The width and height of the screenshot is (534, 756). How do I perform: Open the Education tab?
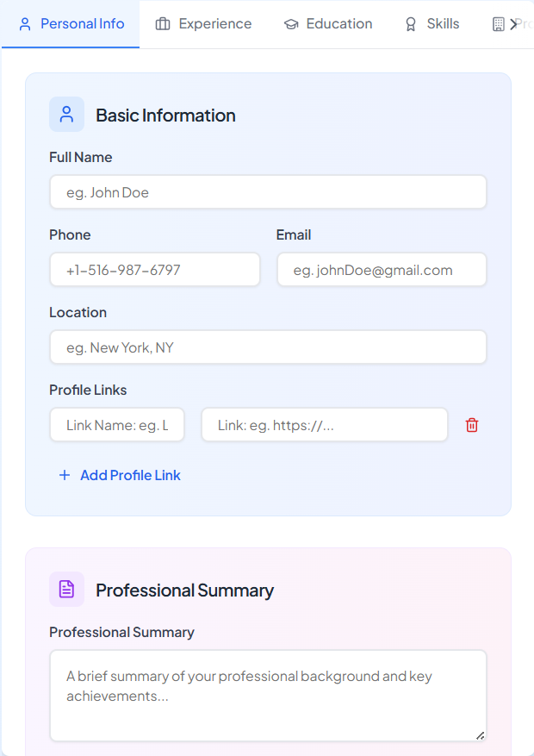[328, 23]
